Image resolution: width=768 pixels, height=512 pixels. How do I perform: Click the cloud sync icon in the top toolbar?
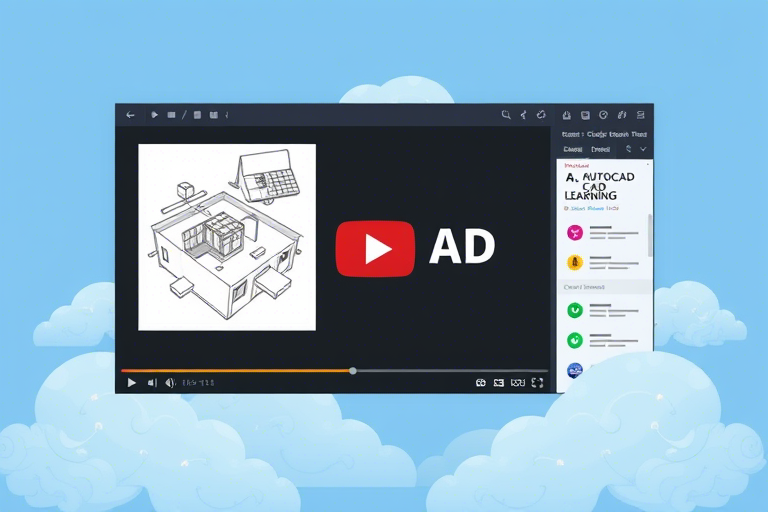coord(541,115)
